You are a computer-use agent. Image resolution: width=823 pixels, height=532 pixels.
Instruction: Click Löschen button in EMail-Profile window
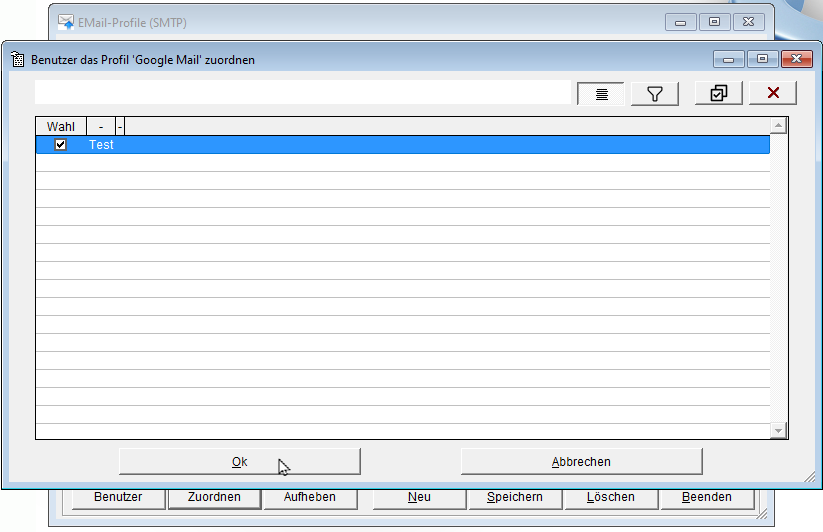click(x=611, y=497)
